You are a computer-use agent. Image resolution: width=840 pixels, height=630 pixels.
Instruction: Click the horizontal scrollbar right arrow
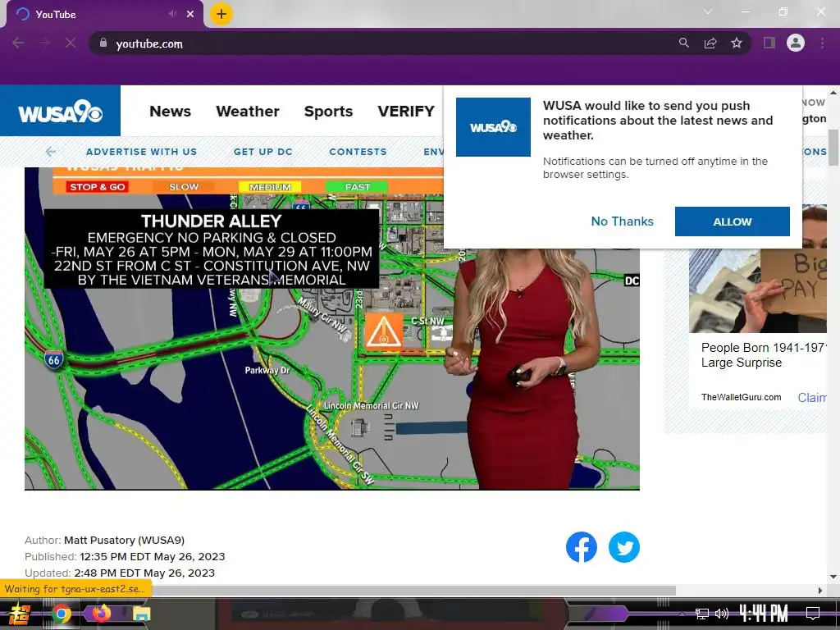pos(820,591)
